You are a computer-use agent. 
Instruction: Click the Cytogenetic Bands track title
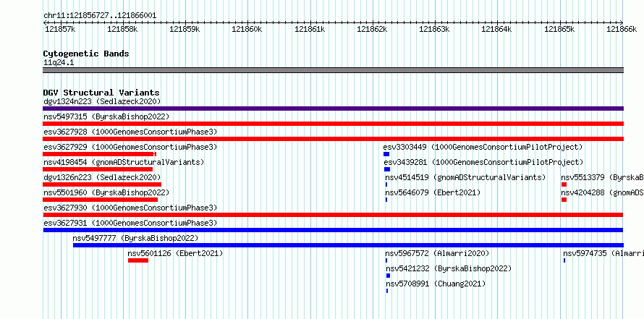pyautogui.click(x=86, y=54)
